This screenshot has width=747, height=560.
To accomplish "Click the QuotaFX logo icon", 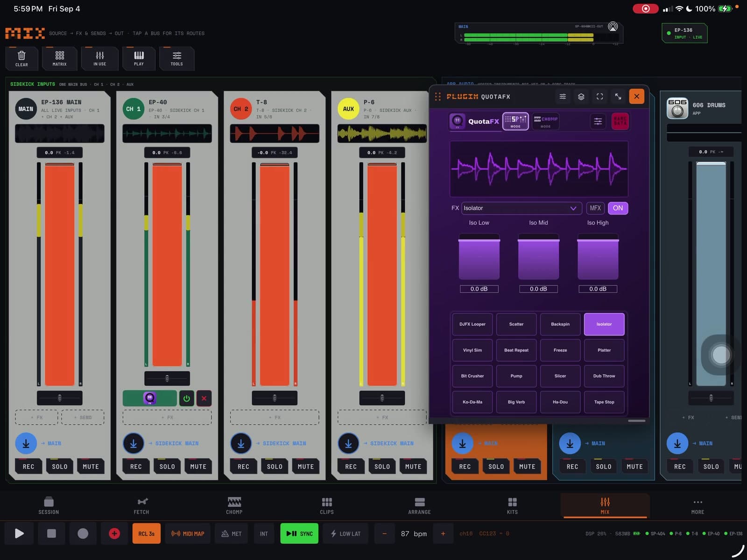I will (457, 121).
